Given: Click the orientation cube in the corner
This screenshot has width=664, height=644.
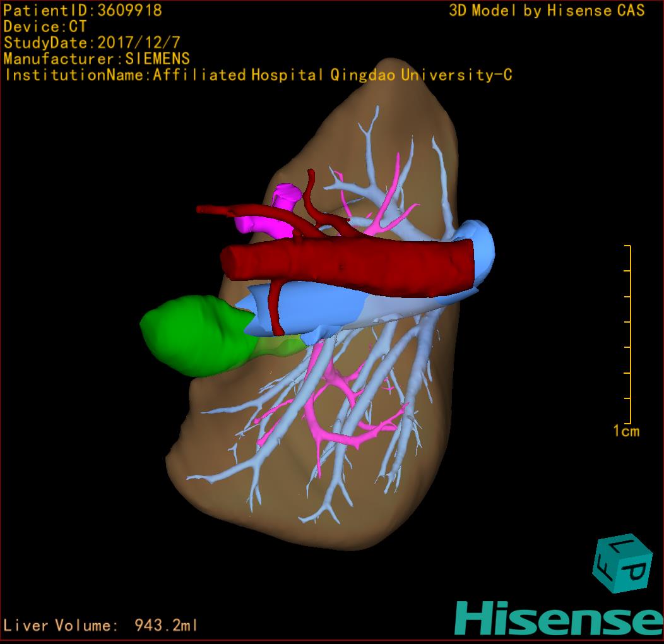Looking at the screenshot, I should coord(622,563).
